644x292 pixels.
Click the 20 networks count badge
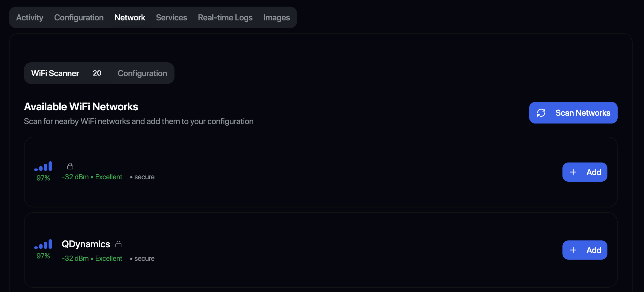pyautogui.click(x=97, y=73)
